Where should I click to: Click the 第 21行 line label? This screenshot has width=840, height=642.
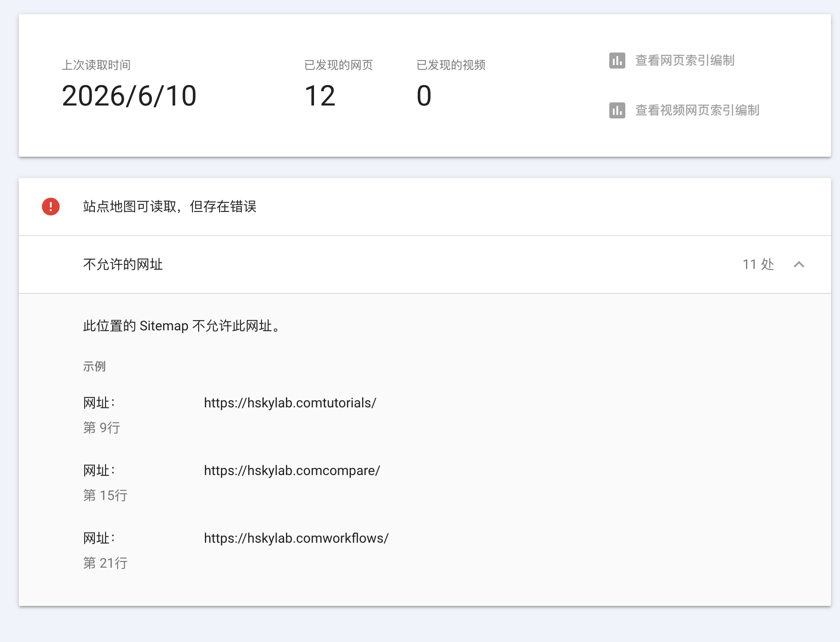coord(105,563)
